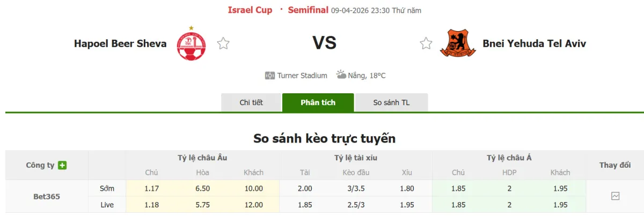Click the weather cloud icon
This screenshot has width=644, height=216.
(x=341, y=75)
